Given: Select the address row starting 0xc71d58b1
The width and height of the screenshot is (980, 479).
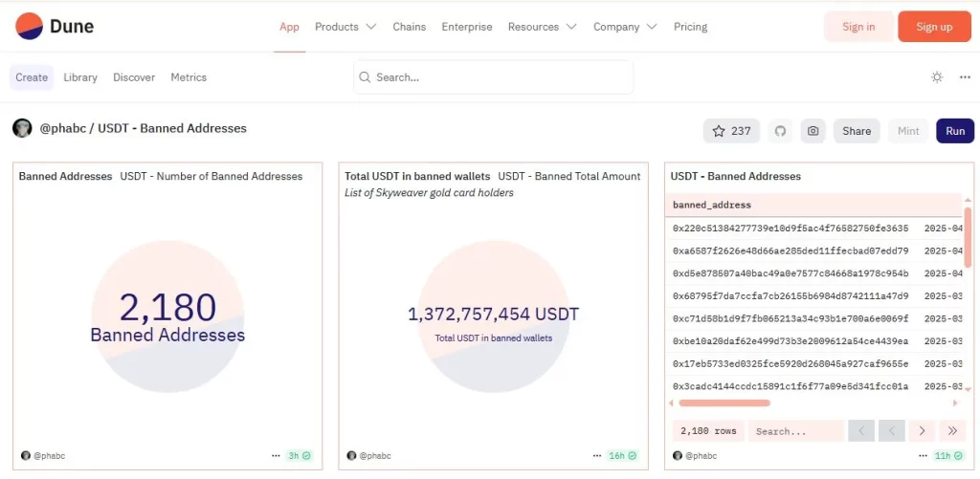Looking at the screenshot, I should click(814, 318).
